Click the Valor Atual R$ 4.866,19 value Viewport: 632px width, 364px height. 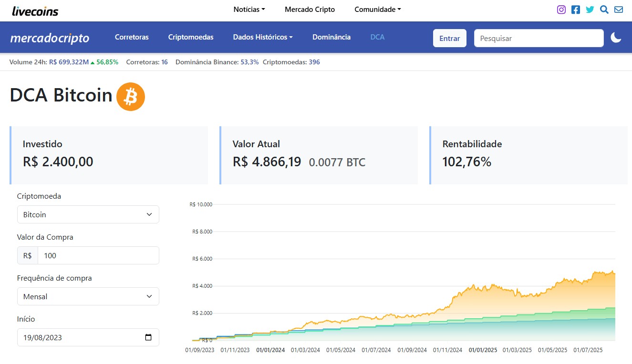[x=267, y=162]
